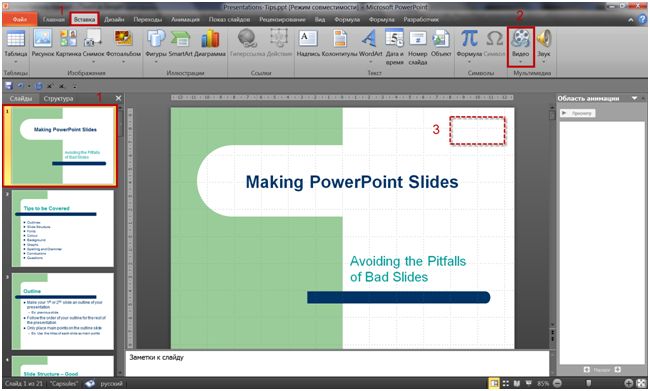Open Колонтитулы header and footer
Screen dimensions: 650x391
[340, 44]
